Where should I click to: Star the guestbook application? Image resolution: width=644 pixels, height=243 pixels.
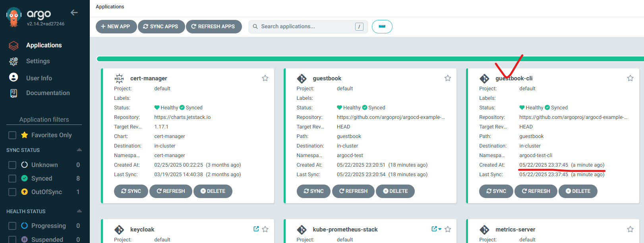pos(448,78)
